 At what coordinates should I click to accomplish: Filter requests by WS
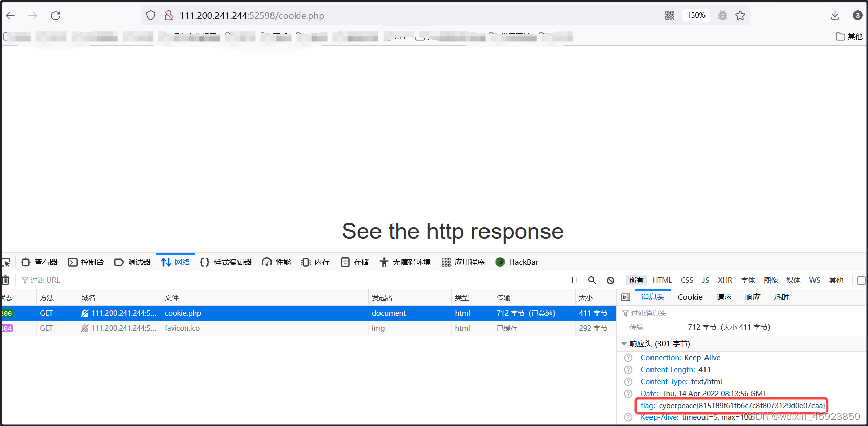[x=815, y=280]
